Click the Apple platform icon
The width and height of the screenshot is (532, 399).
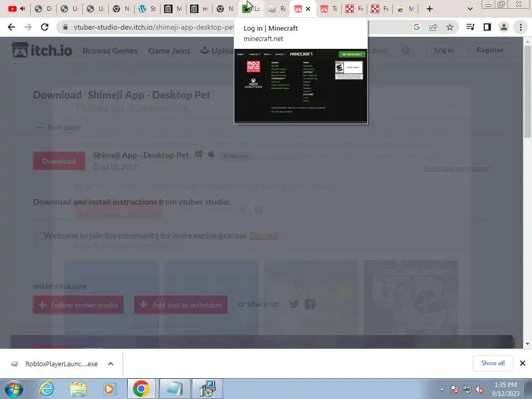[x=211, y=154]
